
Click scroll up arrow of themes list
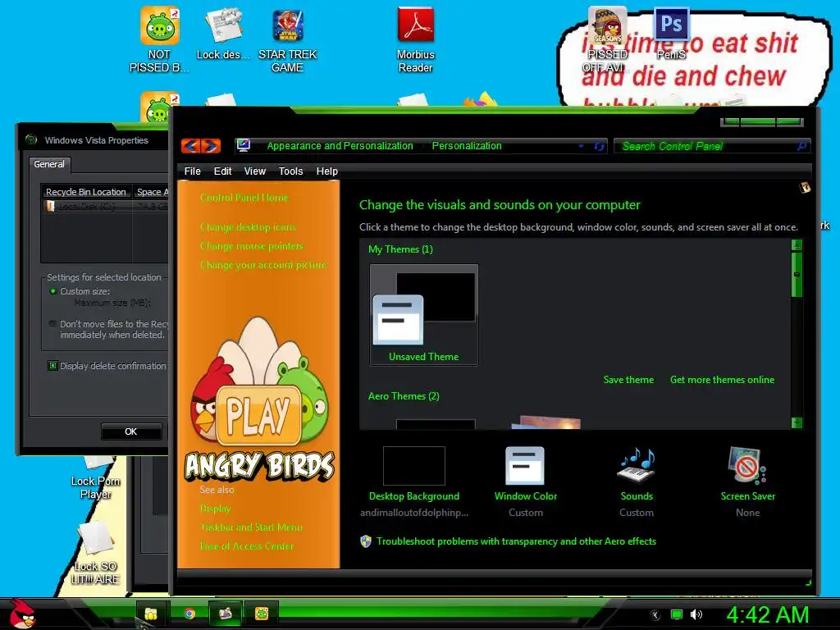(x=797, y=245)
